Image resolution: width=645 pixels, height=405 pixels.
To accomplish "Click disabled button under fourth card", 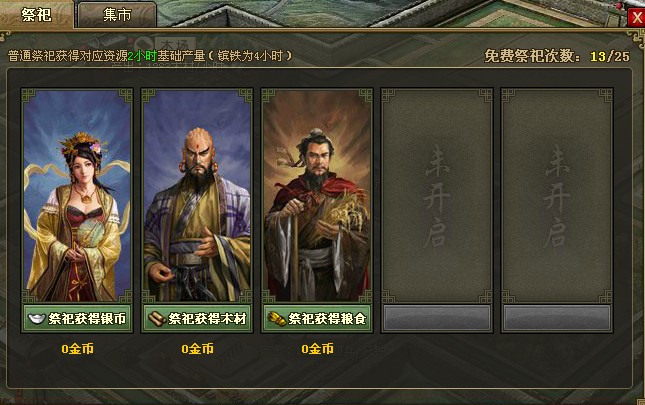I will 437,318.
